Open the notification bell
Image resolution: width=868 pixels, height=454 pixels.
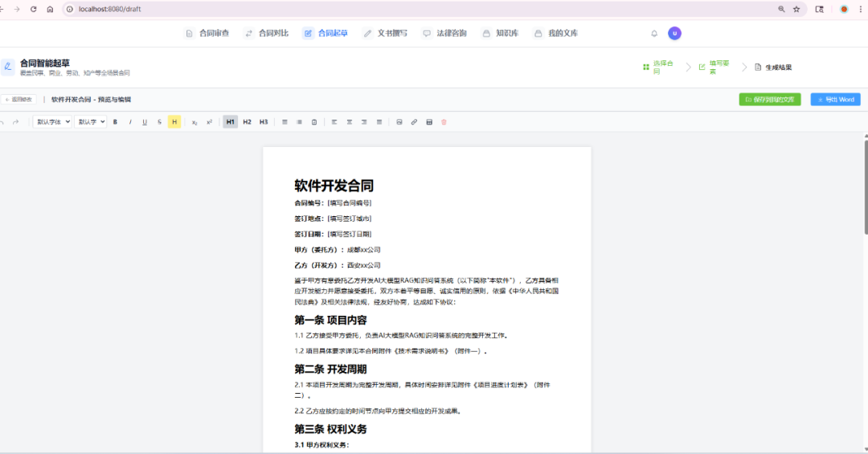(654, 34)
